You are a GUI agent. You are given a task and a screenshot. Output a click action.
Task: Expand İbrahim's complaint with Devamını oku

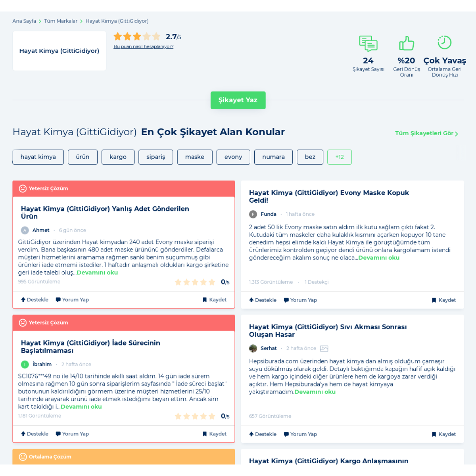click(81, 407)
